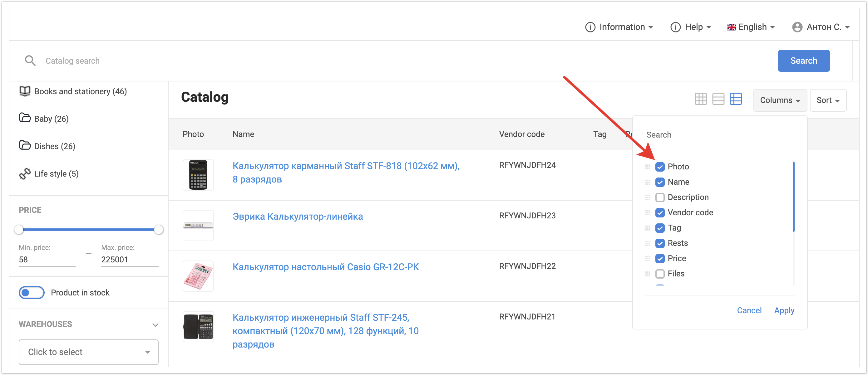Collapse the WAREHOUSES section chevron
This screenshot has height=375, width=868.
155,325
